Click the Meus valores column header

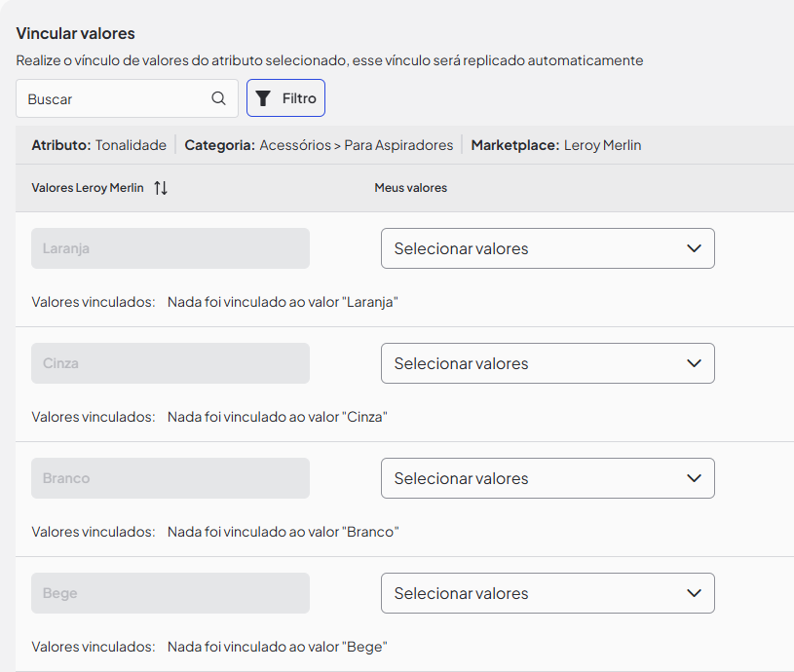click(x=410, y=188)
